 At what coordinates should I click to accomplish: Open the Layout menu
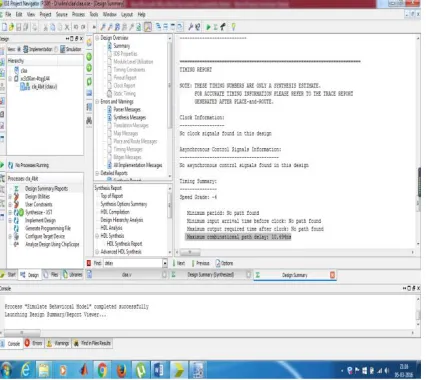coord(127,14)
